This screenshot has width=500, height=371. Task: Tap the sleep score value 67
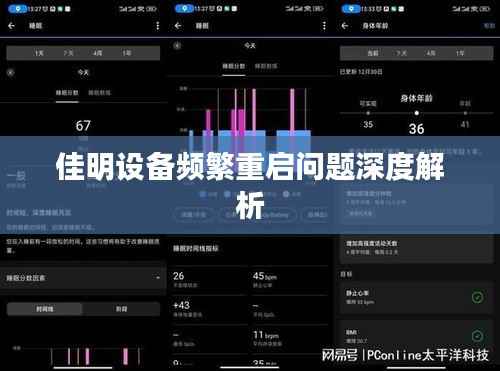pyautogui.click(x=83, y=126)
